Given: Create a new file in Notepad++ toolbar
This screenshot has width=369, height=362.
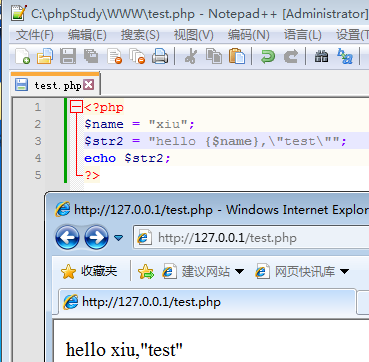Looking at the screenshot, I should pos(22,56).
